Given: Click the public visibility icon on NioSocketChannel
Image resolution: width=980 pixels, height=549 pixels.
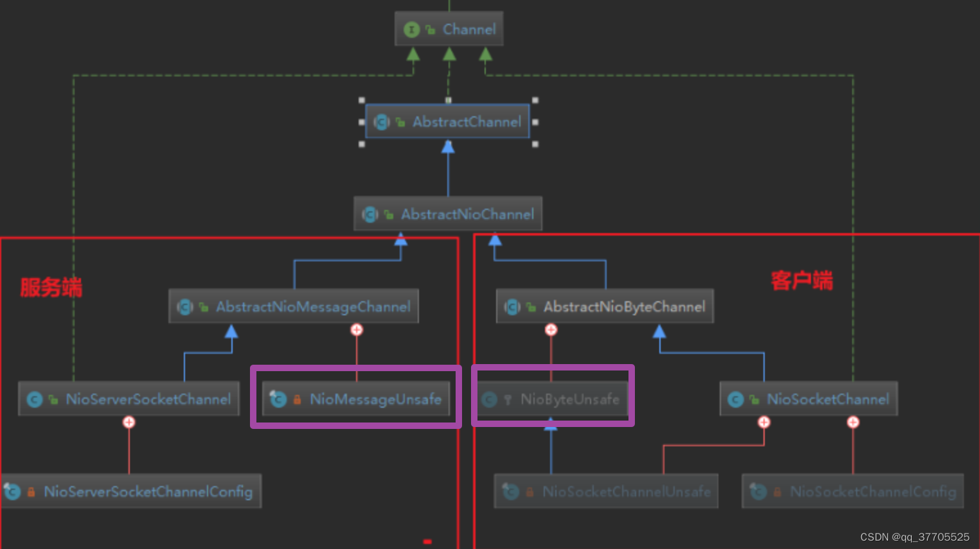Looking at the screenshot, I should tap(754, 399).
